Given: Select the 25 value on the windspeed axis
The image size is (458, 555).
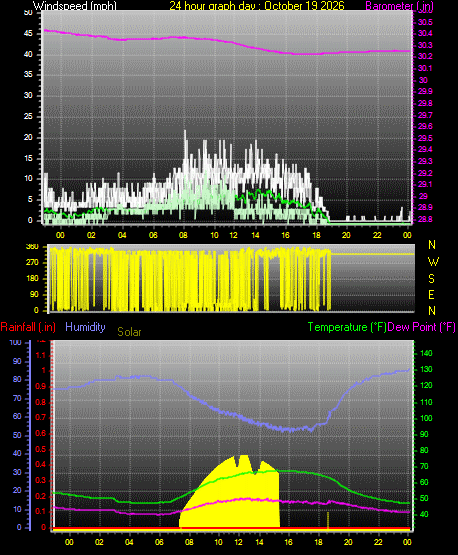Looking at the screenshot, I should pos(28,116).
